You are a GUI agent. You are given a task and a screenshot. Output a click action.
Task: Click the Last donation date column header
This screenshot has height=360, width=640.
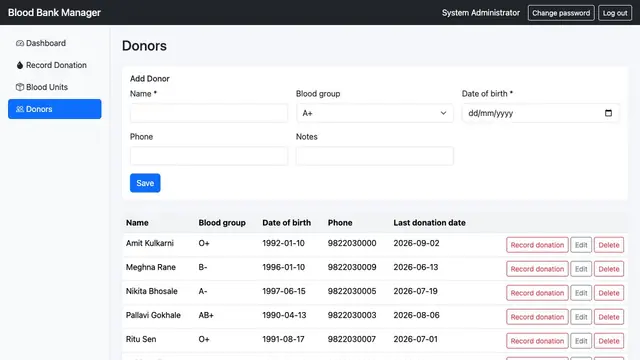[x=429, y=223]
